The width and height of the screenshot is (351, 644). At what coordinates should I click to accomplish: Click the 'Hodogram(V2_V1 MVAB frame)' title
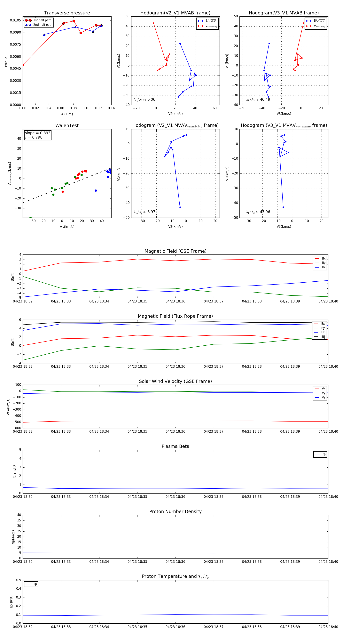[x=175, y=13]
